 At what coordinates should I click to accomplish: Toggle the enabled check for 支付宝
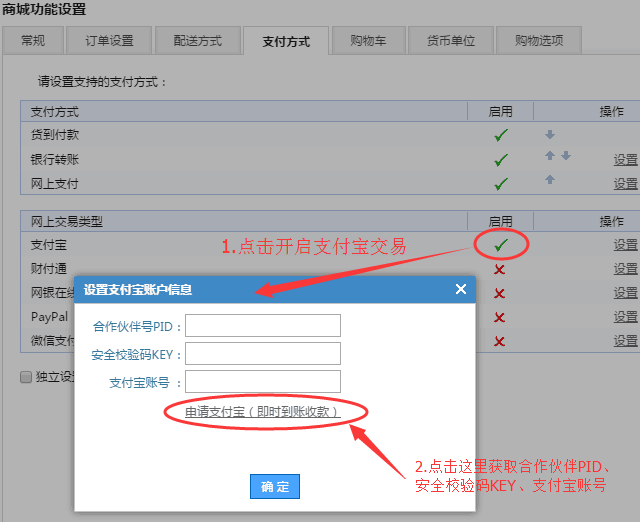(x=501, y=245)
